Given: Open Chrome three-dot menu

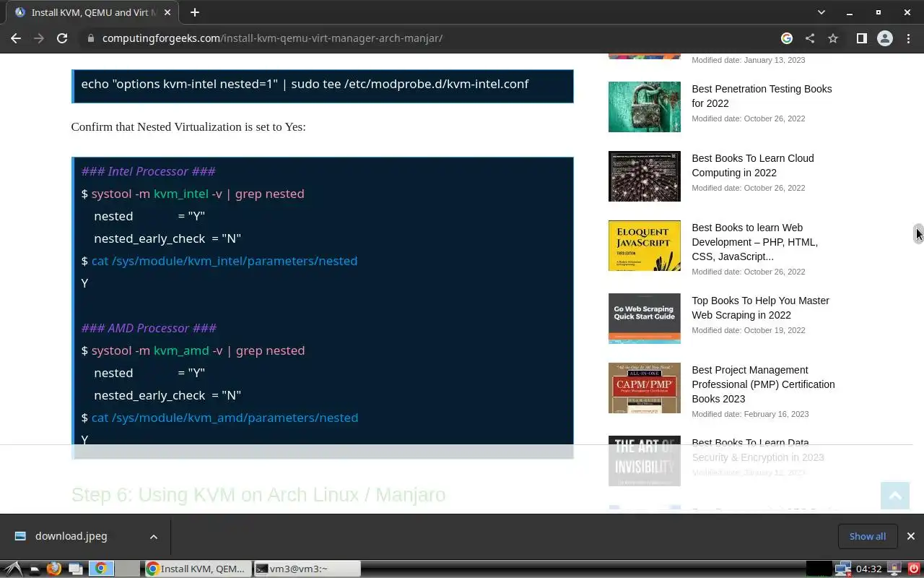Looking at the screenshot, I should (x=907, y=38).
